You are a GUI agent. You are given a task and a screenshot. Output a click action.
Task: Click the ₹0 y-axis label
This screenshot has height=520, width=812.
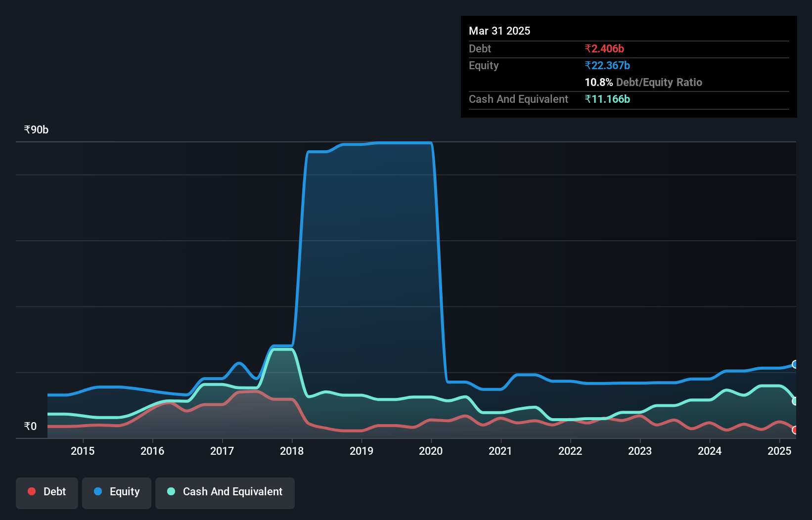click(30, 426)
